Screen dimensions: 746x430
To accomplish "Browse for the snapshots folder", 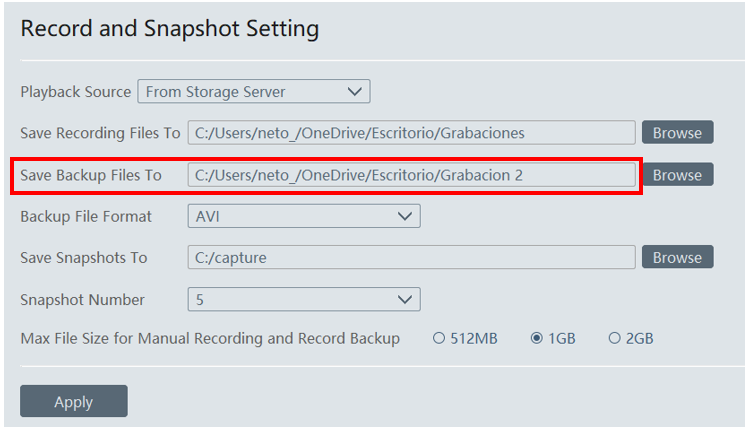I will (x=677, y=257).
